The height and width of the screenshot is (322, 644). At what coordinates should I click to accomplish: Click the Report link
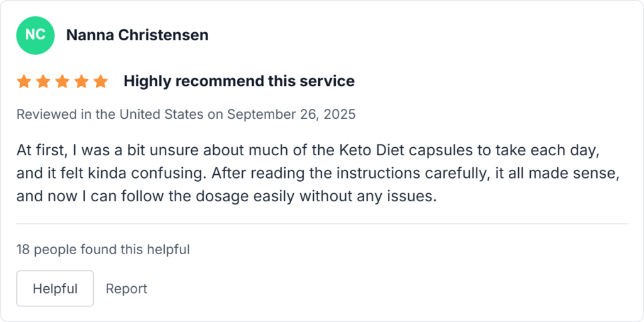pos(126,289)
